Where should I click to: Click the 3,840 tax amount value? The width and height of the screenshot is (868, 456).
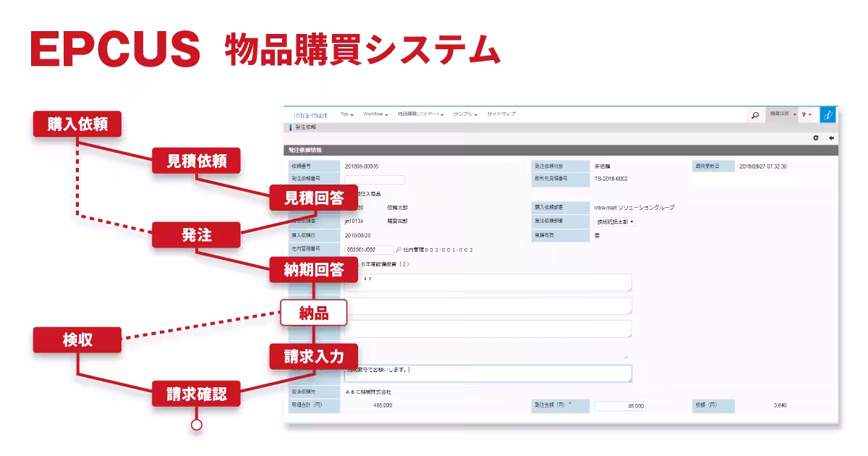click(780, 406)
